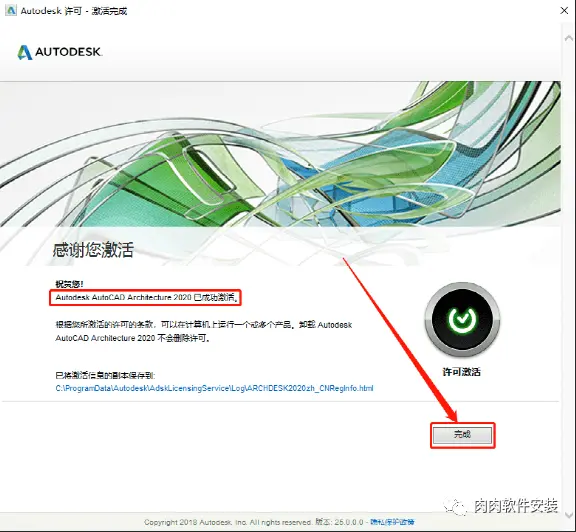This screenshot has width=576, height=532.
Task: Click the '许可激活' label under the icon
Action: click(x=462, y=372)
